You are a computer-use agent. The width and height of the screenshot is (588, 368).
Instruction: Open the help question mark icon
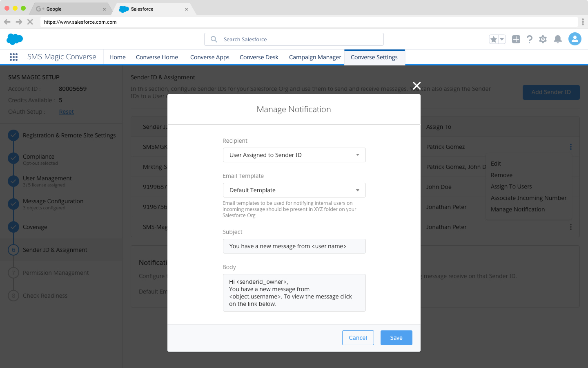click(530, 39)
